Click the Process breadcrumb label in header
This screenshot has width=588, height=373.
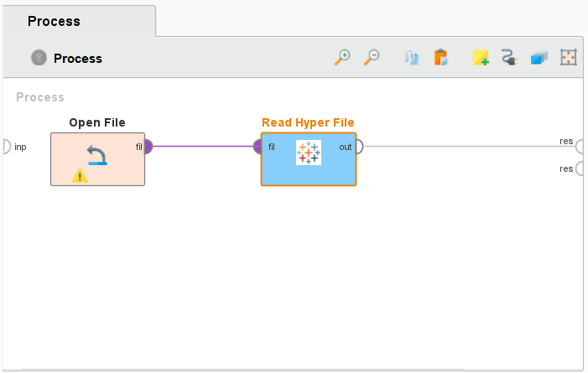pos(78,59)
